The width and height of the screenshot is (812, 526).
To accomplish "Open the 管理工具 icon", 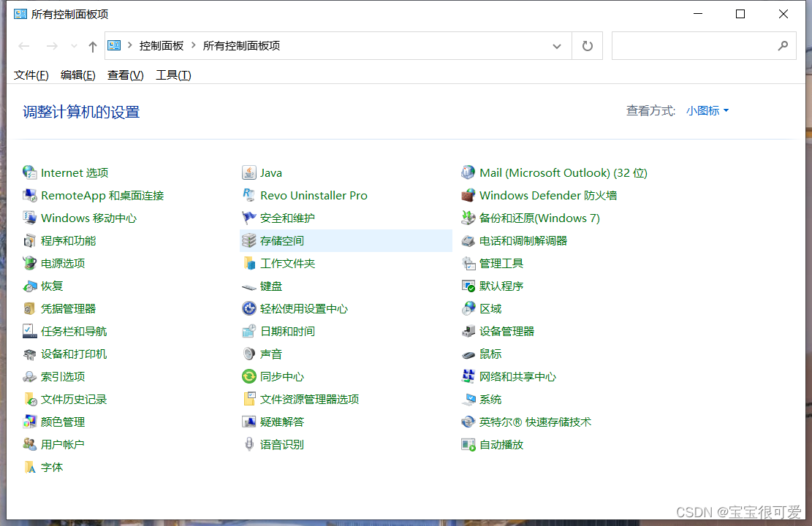I will (x=468, y=263).
